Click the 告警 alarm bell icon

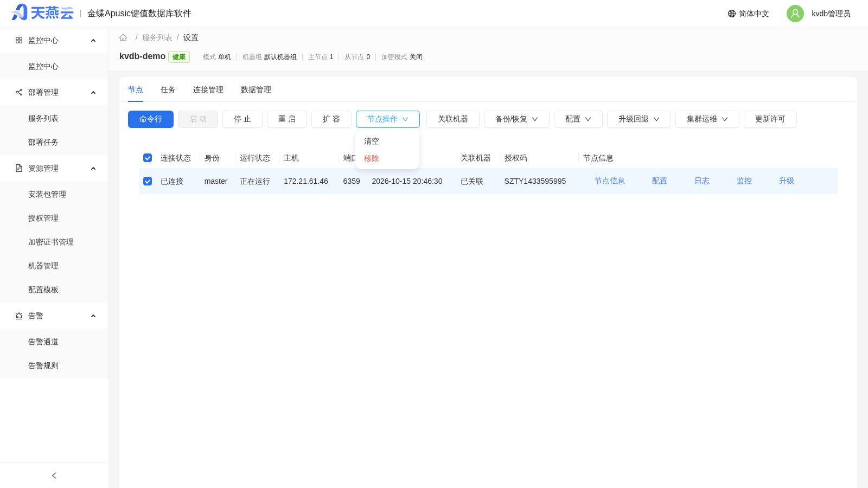(x=19, y=316)
